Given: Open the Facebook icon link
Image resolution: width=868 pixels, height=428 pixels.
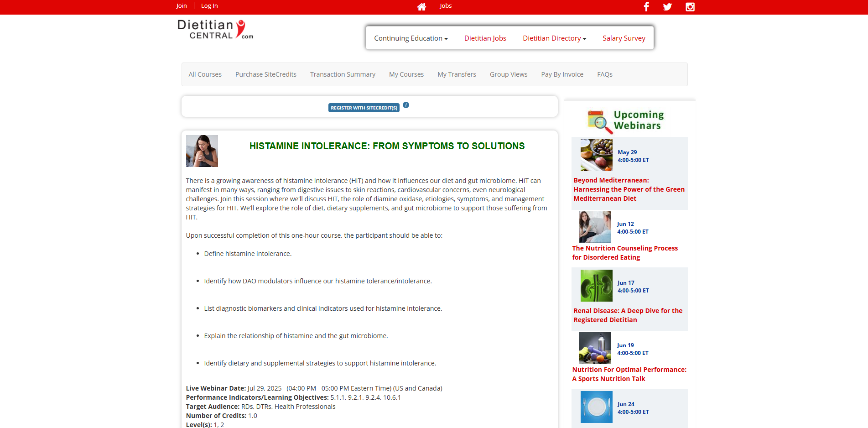Looking at the screenshot, I should tap(646, 6).
